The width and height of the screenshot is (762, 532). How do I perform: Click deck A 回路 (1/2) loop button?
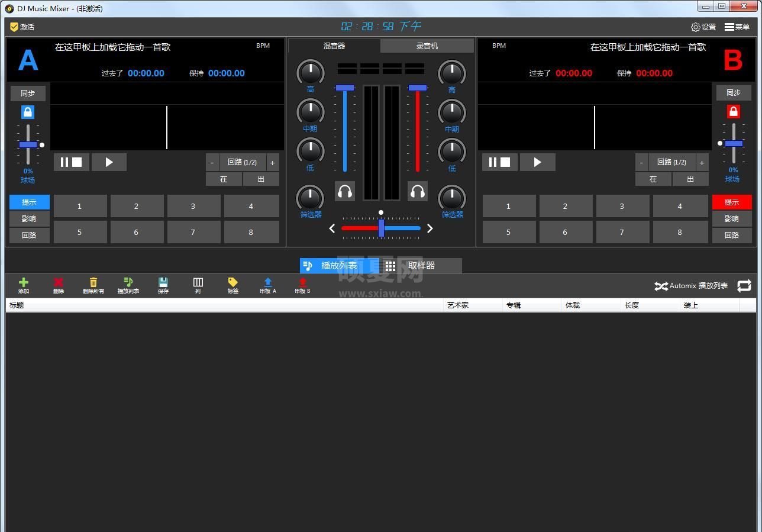[x=243, y=162]
